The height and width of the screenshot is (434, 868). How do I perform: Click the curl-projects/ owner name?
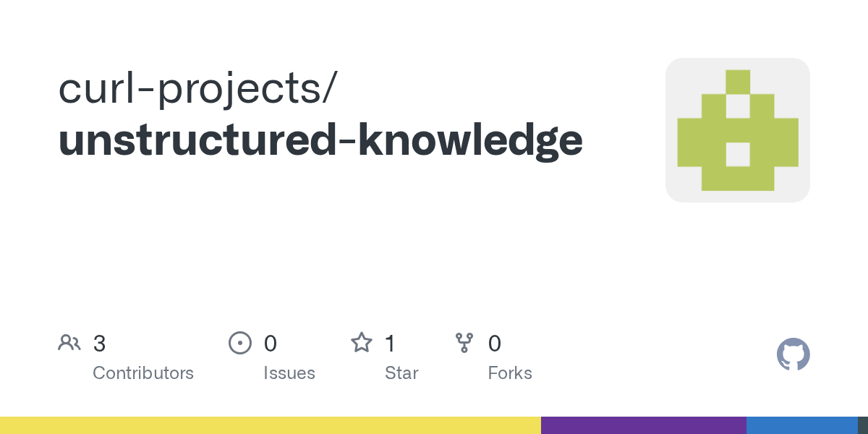pyautogui.click(x=197, y=90)
